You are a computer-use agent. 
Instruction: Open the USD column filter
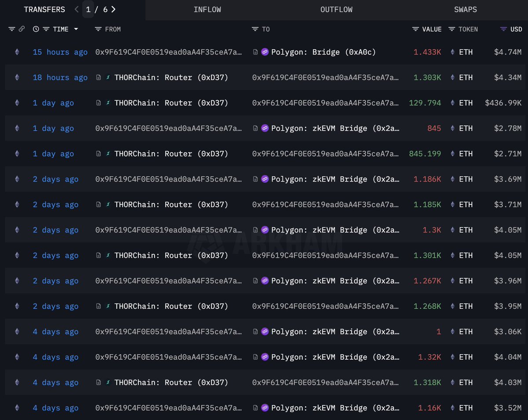click(x=503, y=29)
